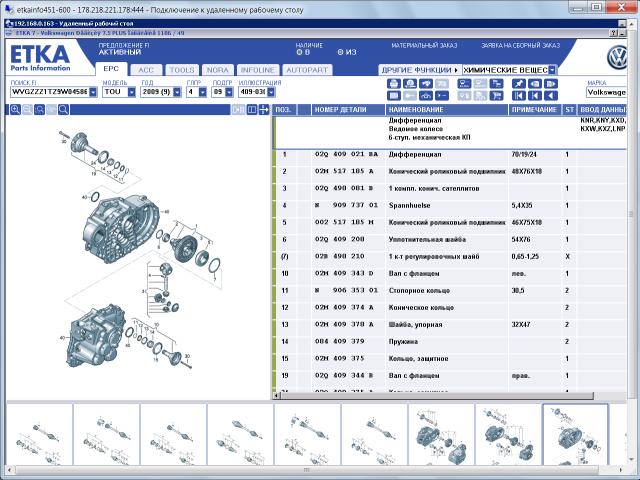Click the blank window icon below the printer
Viewport: 640px width, 480px height.
(394, 96)
